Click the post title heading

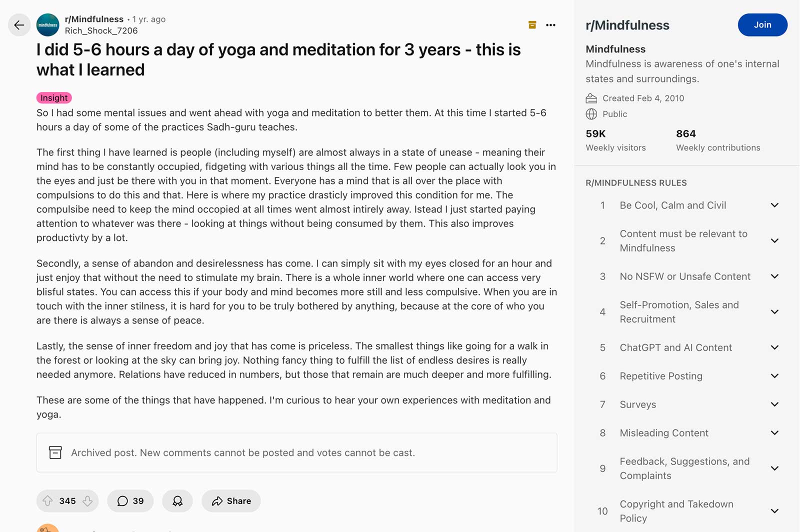coord(278,59)
